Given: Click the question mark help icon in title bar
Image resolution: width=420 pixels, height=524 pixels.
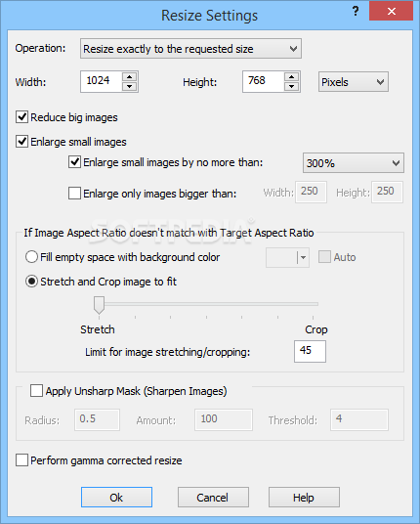Looking at the screenshot, I should (356, 12).
